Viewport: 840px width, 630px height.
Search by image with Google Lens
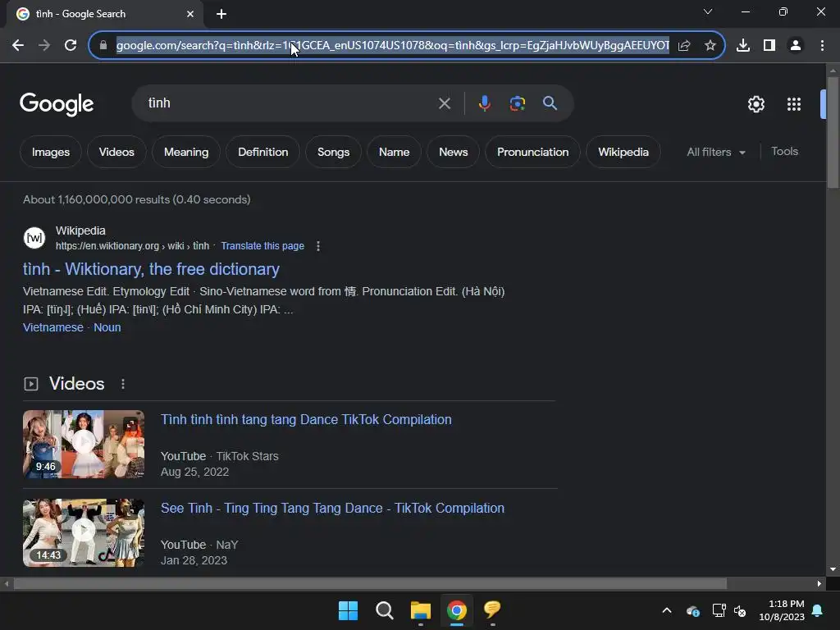point(518,103)
